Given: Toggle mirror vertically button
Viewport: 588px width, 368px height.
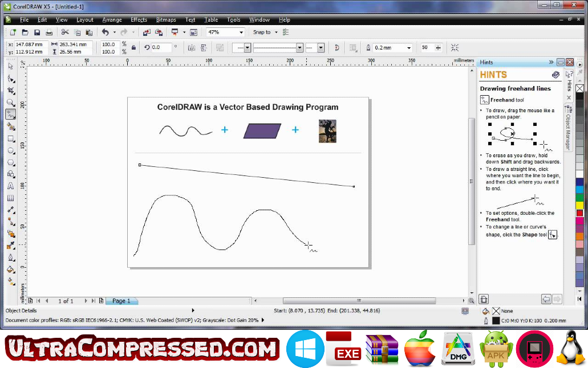Looking at the screenshot, I should coord(204,48).
